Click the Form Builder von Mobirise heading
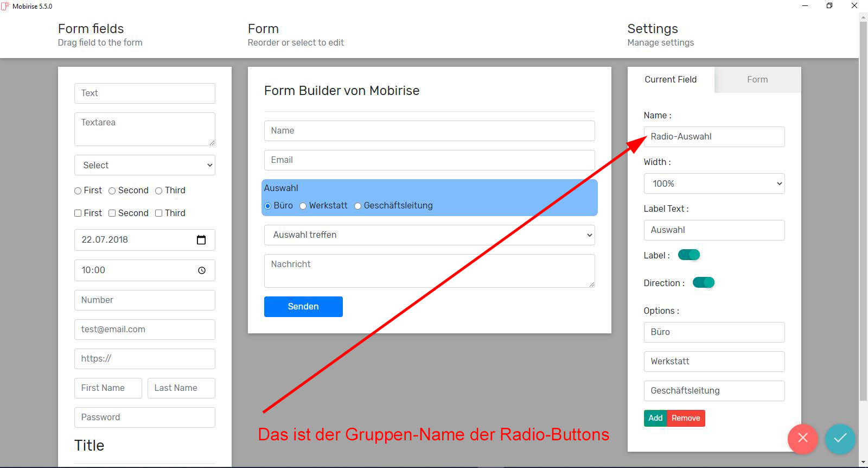Viewport: 868px width, 468px height. coord(342,91)
